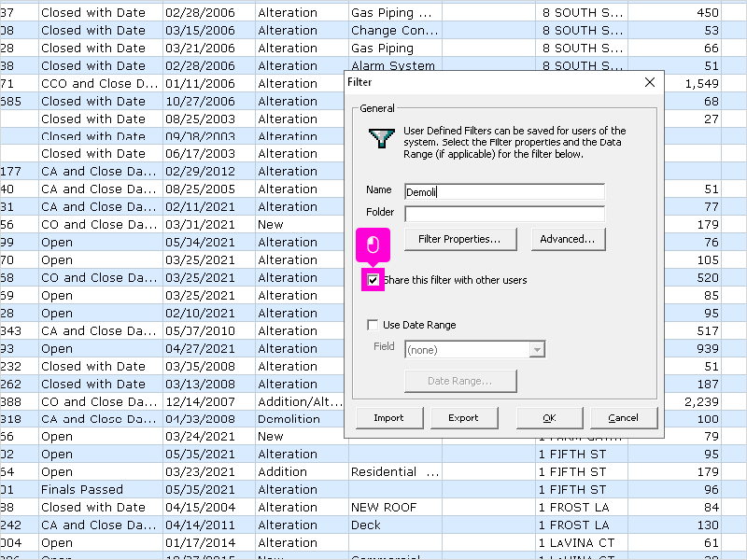Click the 1,549 value cell

click(x=693, y=83)
